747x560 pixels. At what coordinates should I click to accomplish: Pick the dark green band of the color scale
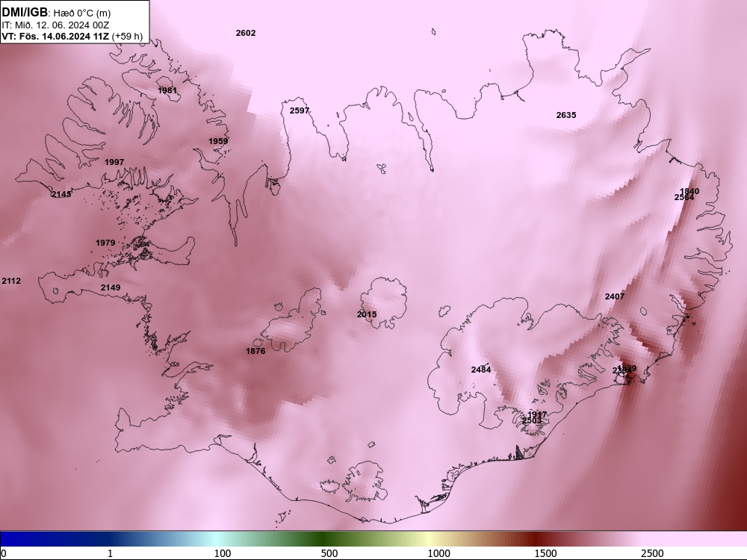point(324,539)
